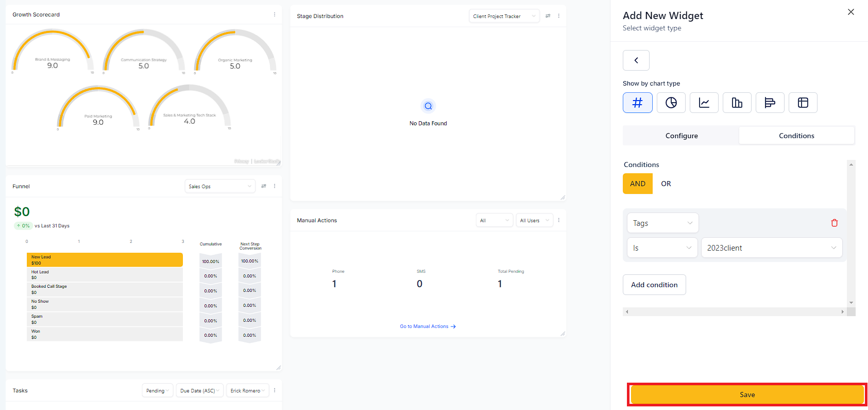Open the Client Project Tracker pipeline dropdown
Screen dimensions: 868x410
(504, 17)
